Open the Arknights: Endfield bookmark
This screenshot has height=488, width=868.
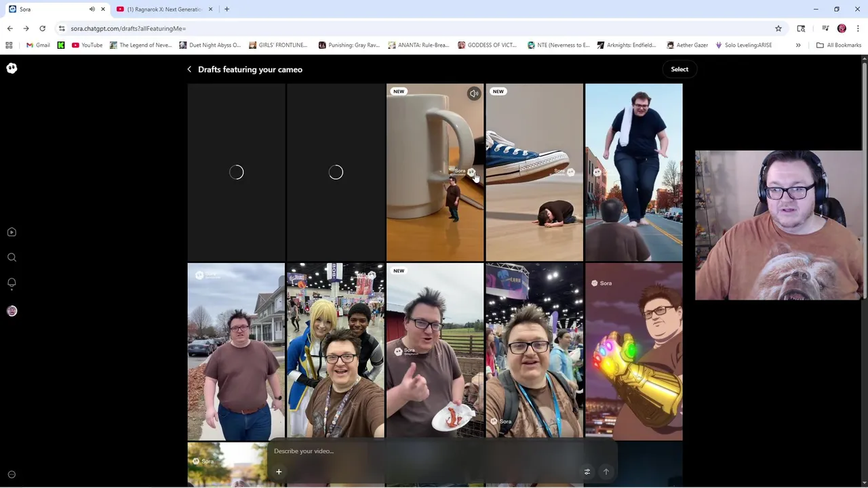coord(626,45)
